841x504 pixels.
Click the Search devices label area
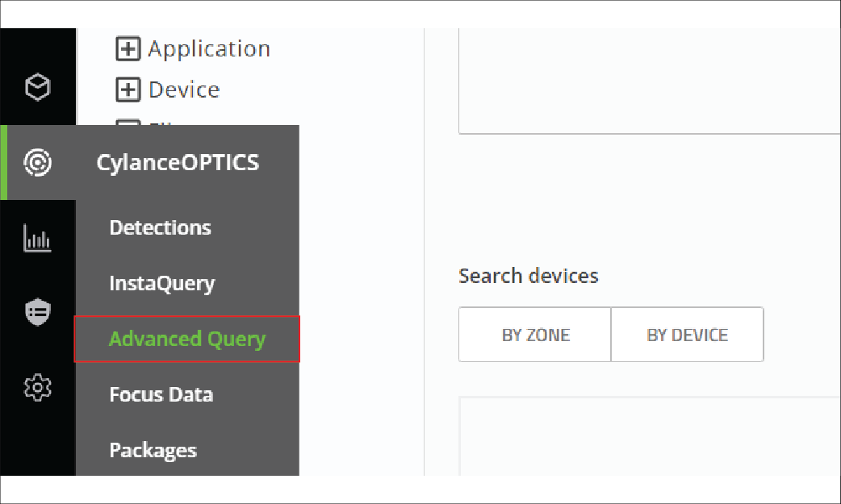point(528,276)
